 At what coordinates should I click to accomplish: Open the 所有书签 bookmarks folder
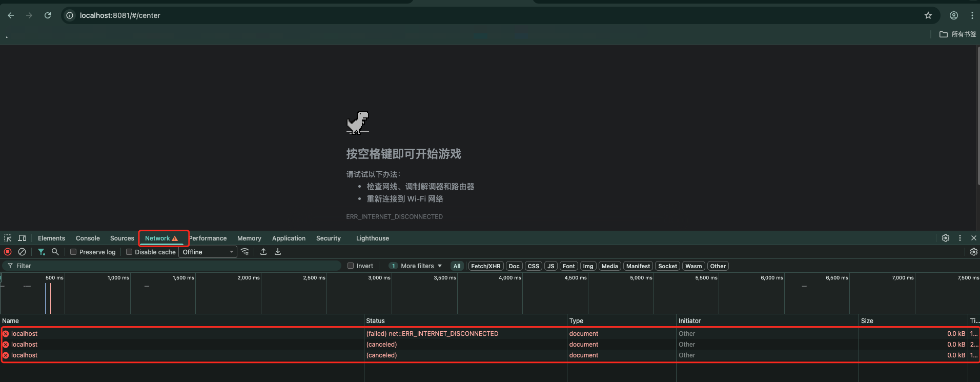click(x=957, y=34)
